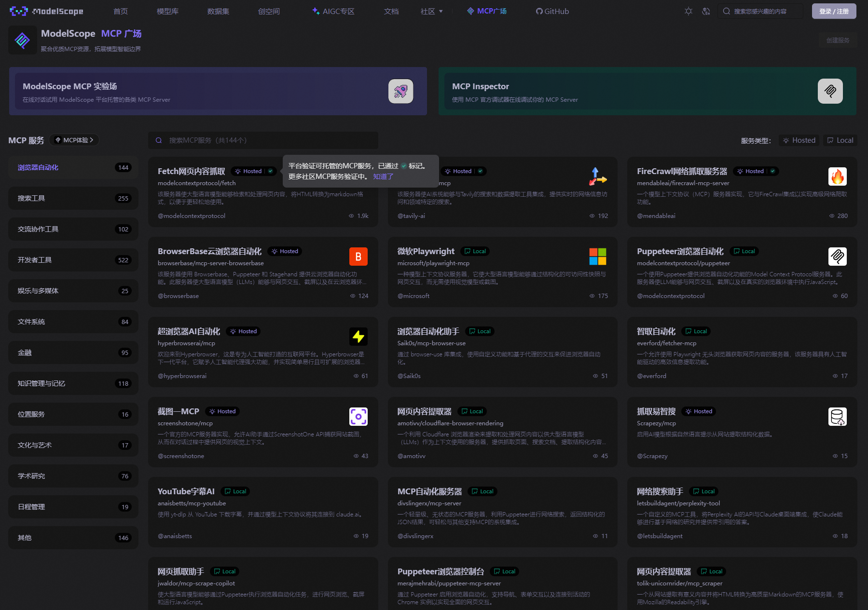Select the 文件系统 category

(x=73, y=322)
